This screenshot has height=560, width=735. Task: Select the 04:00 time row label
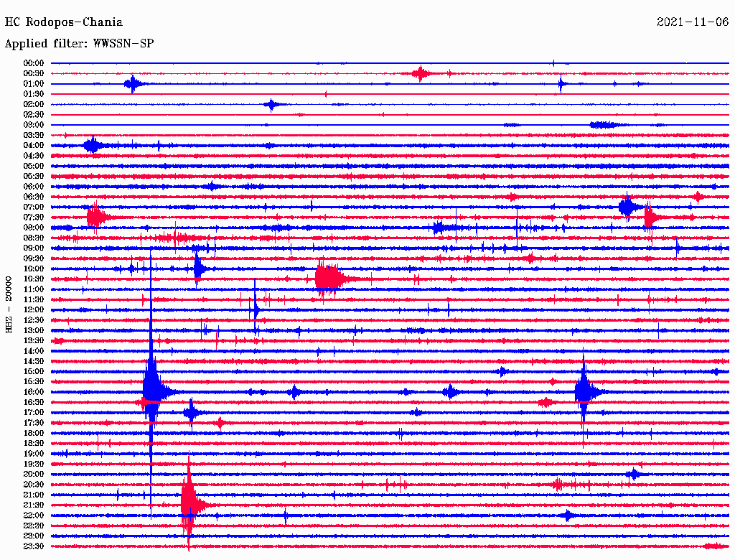(34, 146)
